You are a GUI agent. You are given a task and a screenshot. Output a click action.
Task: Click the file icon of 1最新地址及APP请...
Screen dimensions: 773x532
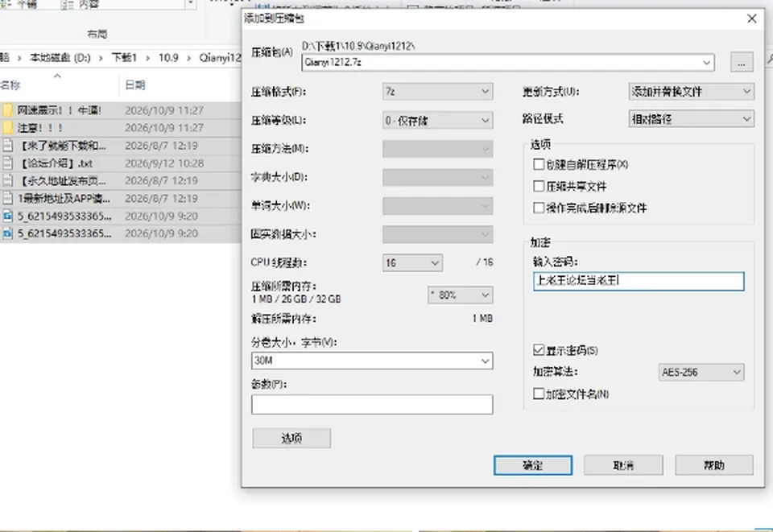coord(7,198)
